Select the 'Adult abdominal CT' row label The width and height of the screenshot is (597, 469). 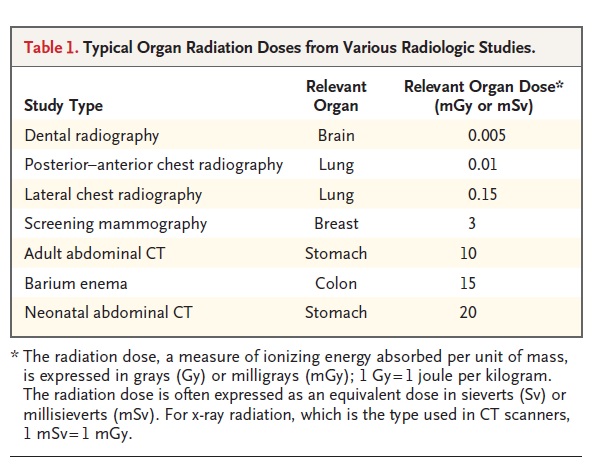coord(95,254)
